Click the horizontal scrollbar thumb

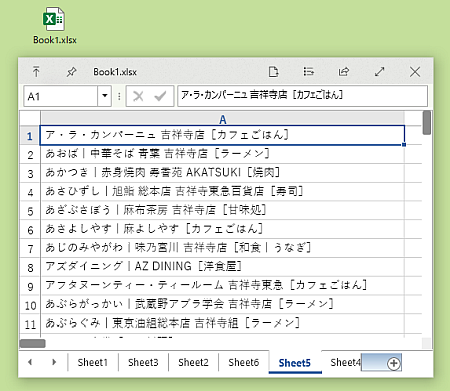[32, 343]
